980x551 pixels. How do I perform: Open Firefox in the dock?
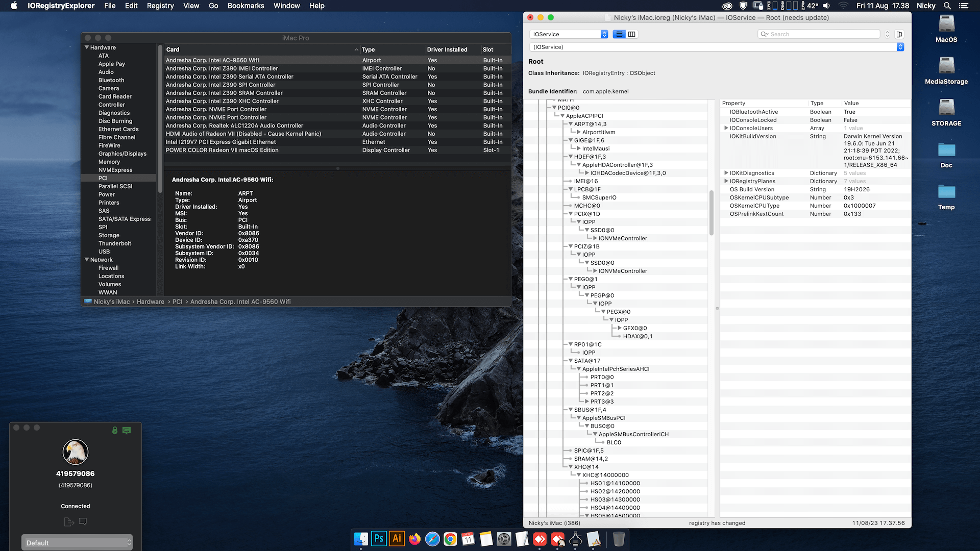(414, 539)
